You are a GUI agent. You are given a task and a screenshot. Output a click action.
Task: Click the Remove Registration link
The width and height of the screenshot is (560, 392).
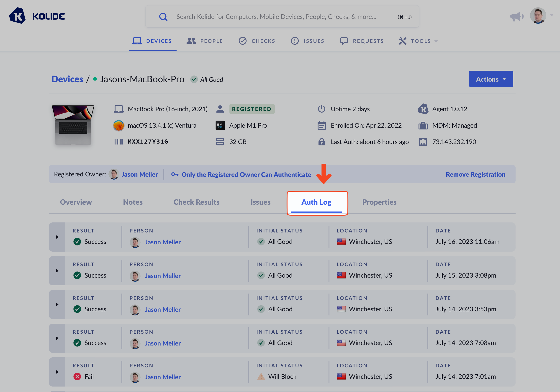click(475, 174)
